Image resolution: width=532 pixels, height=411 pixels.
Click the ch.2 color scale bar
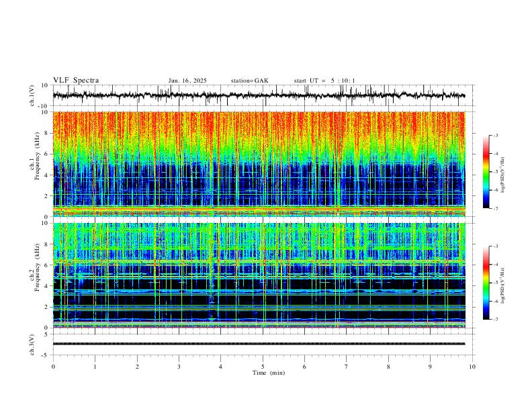(x=486, y=283)
